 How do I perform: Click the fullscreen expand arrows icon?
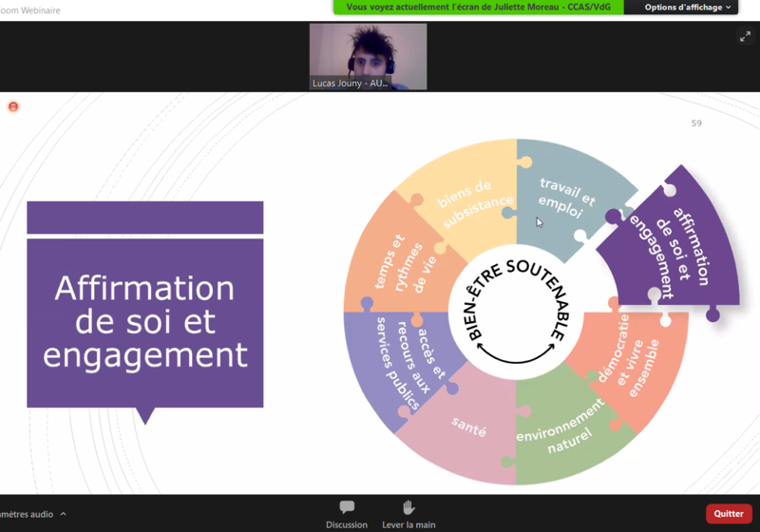(745, 36)
